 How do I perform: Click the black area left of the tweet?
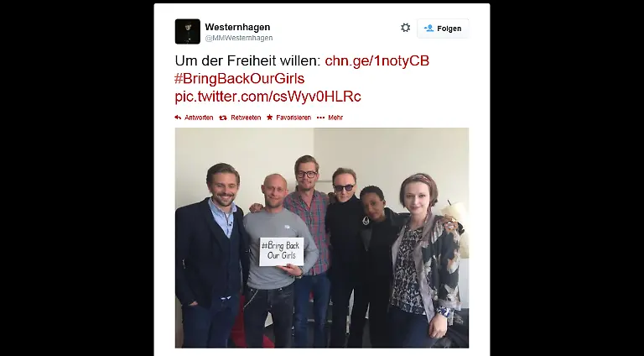point(77,178)
